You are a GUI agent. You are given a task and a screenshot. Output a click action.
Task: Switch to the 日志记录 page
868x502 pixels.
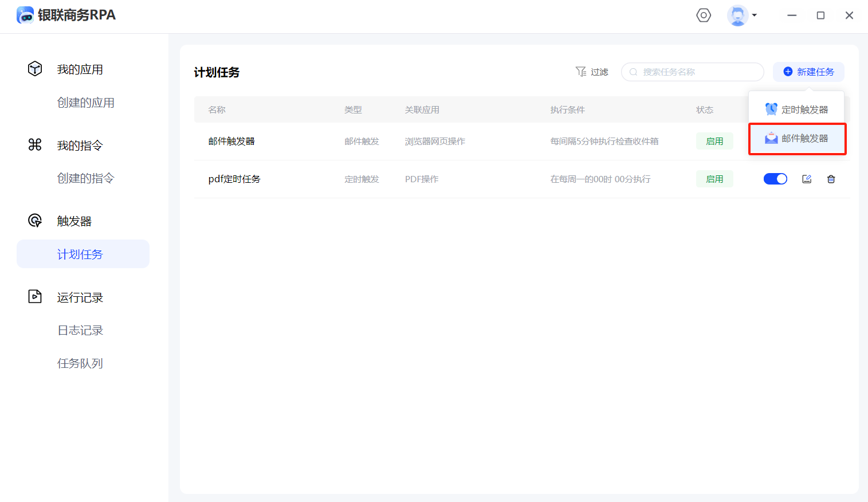(x=80, y=330)
